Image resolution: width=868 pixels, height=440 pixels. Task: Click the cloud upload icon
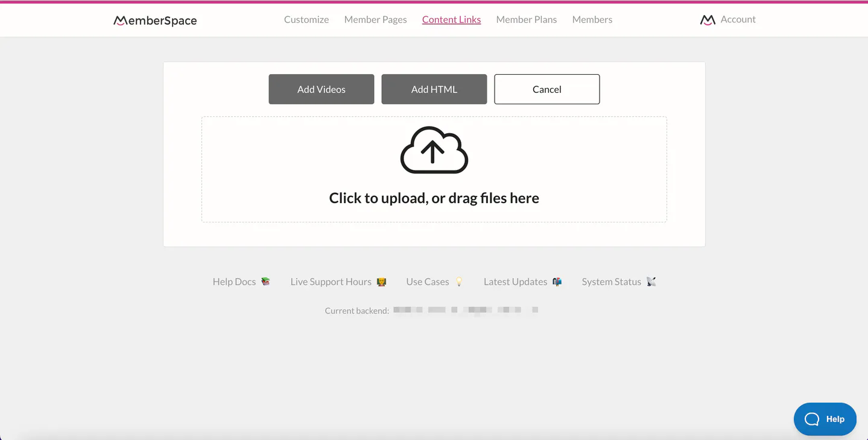[434, 150]
